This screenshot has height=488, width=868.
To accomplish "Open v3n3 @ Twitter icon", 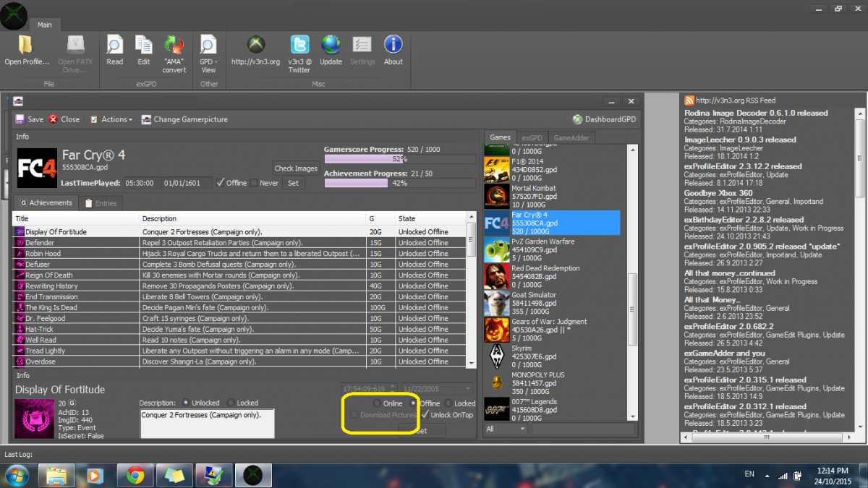I will click(x=299, y=46).
